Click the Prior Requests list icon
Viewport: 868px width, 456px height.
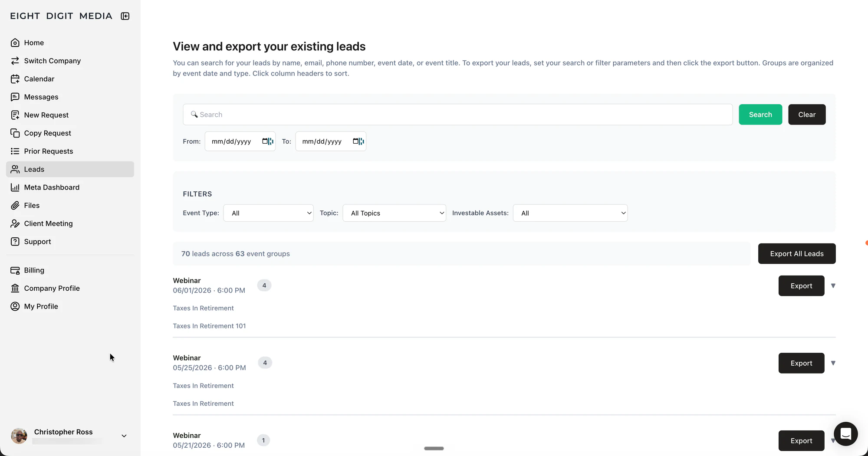point(15,151)
